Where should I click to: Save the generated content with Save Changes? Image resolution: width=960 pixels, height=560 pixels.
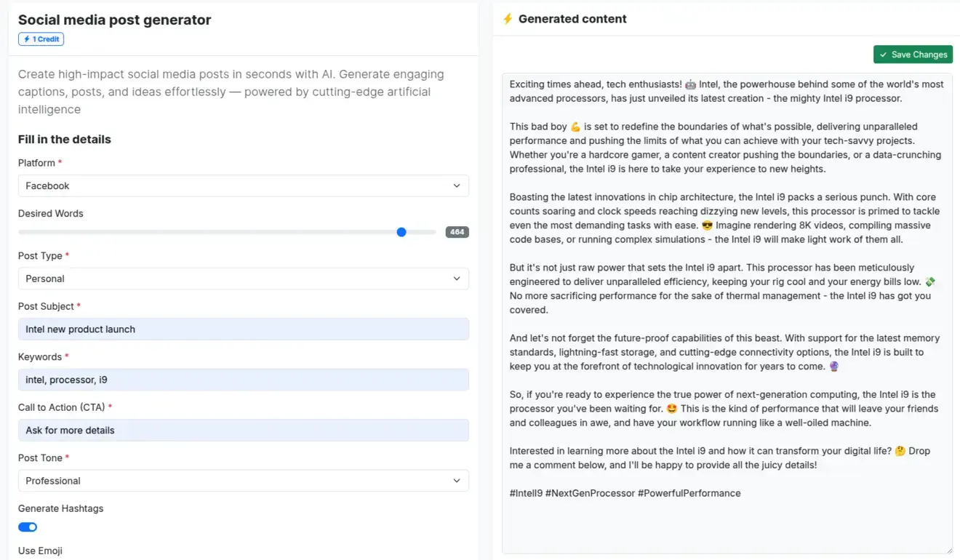(x=913, y=55)
